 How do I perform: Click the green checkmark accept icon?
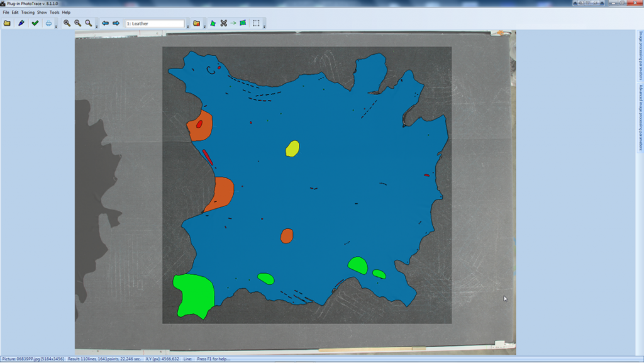(35, 23)
